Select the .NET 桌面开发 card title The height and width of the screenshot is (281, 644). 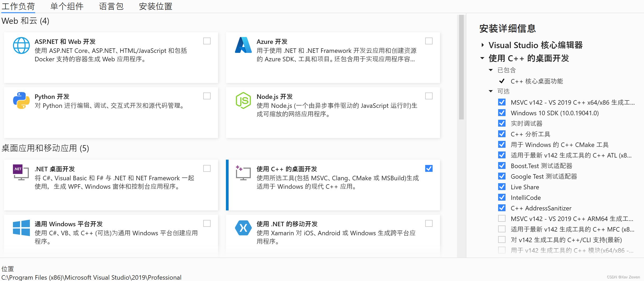coord(55,169)
